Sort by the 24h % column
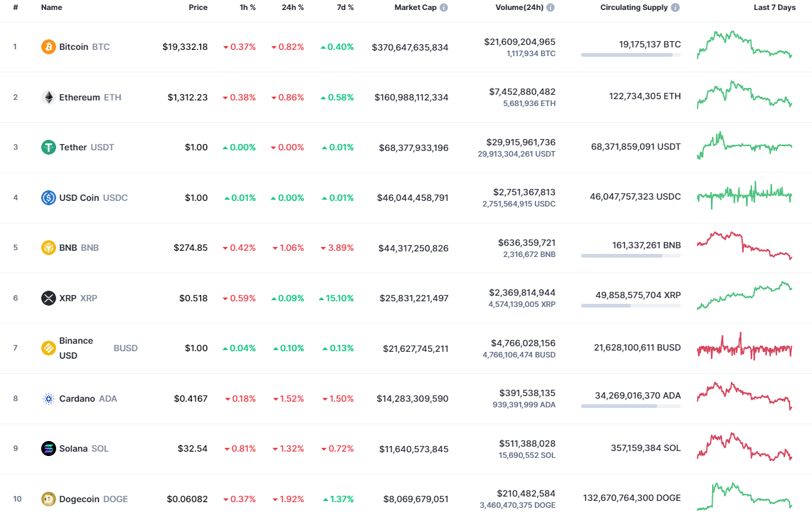812x519 pixels. pyautogui.click(x=292, y=7)
